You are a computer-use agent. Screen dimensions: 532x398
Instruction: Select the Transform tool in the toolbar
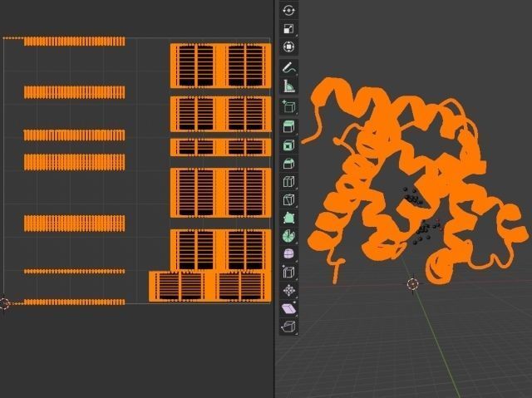coord(288,47)
